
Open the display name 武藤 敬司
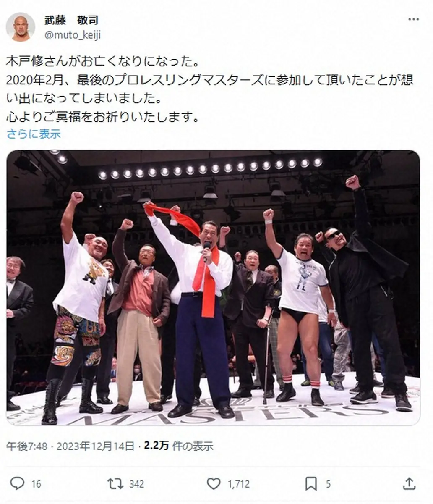[x=71, y=20]
